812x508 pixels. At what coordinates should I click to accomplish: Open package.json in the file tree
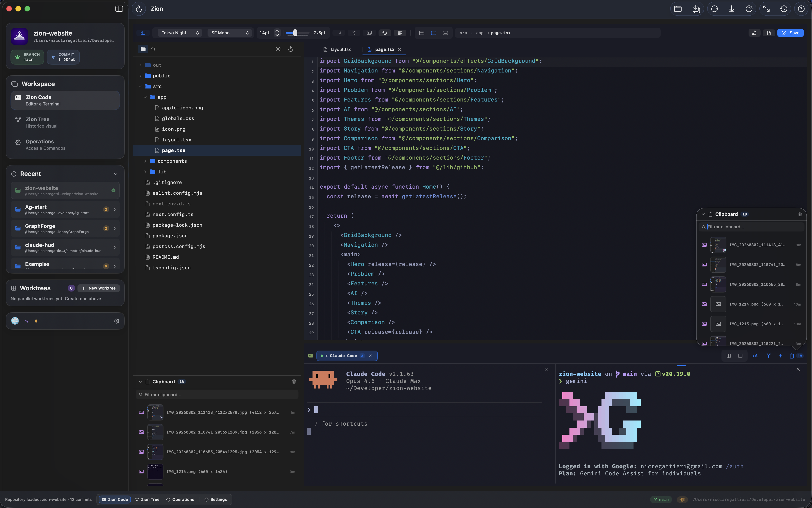[170, 236]
